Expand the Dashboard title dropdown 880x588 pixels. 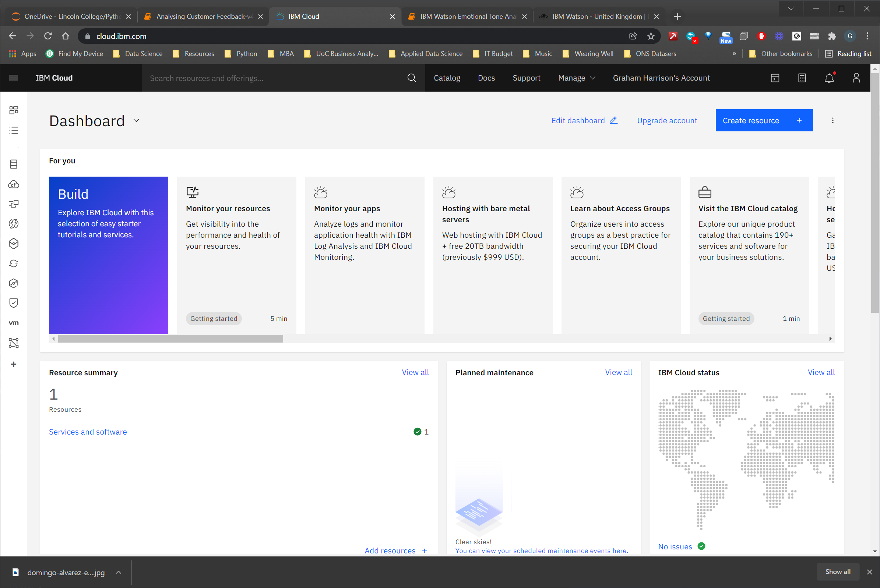[x=136, y=120]
